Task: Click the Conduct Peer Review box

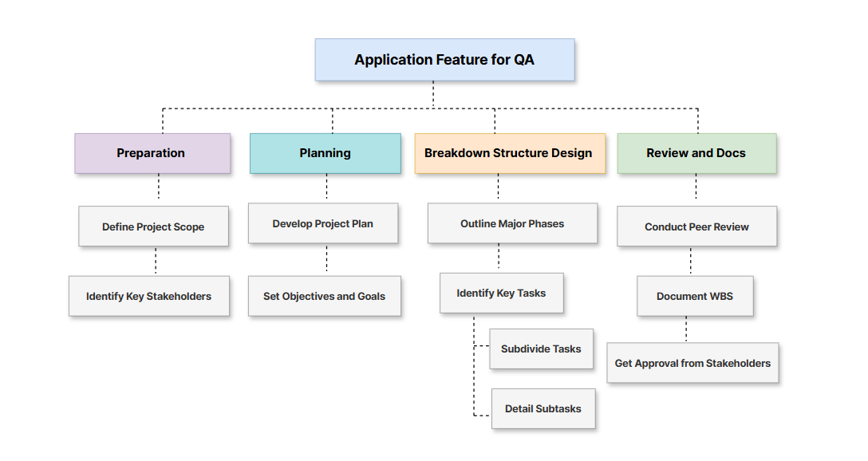Action: tap(696, 227)
